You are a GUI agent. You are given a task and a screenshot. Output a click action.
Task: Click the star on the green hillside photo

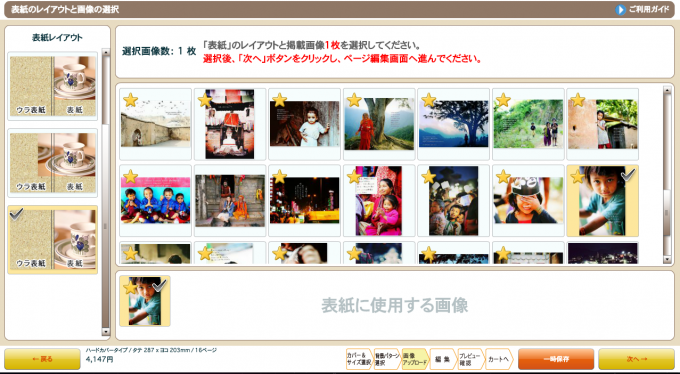[503, 100]
